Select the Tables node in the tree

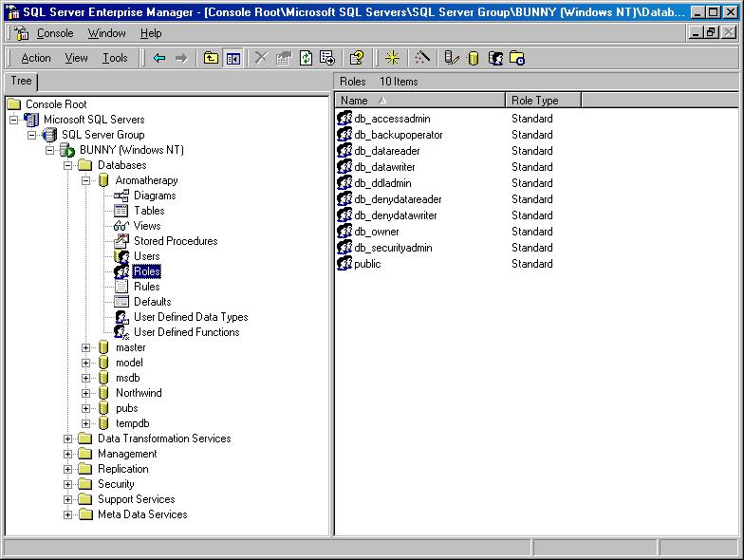click(x=149, y=211)
